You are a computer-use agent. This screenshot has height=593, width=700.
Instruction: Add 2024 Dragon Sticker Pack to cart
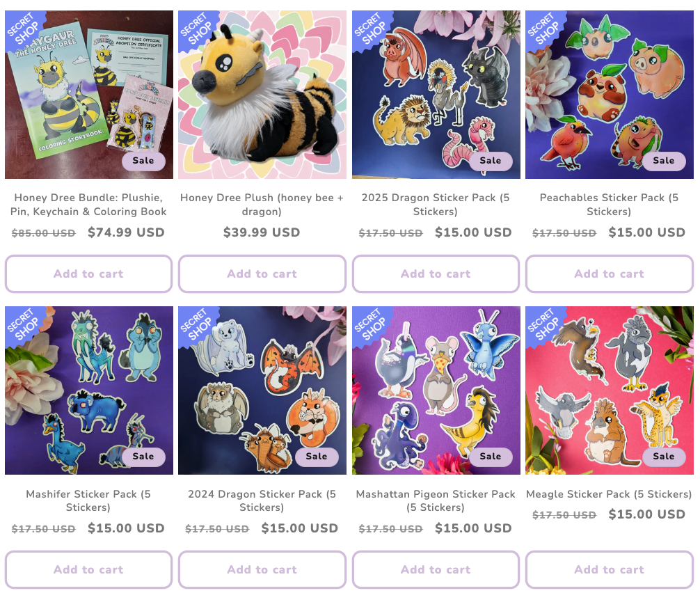tap(262, 569)
